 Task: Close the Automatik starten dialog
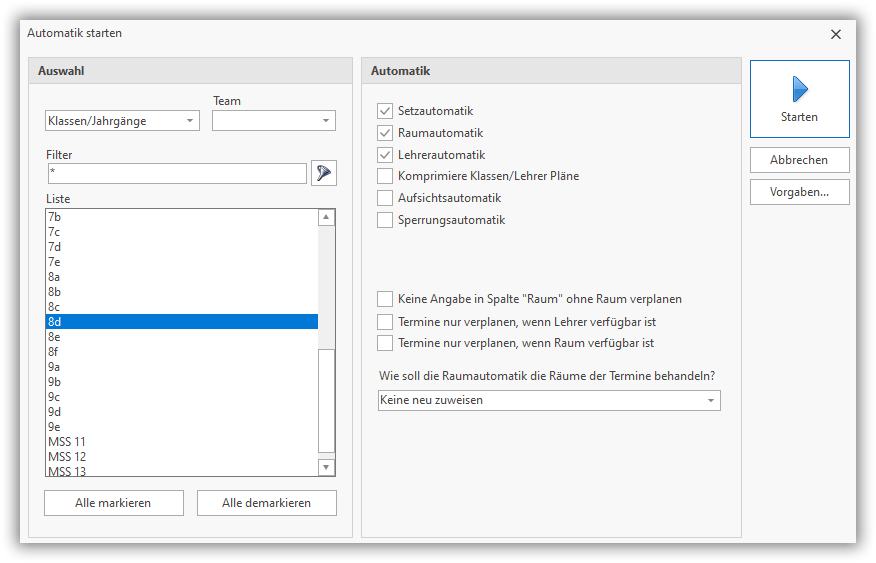836,34
